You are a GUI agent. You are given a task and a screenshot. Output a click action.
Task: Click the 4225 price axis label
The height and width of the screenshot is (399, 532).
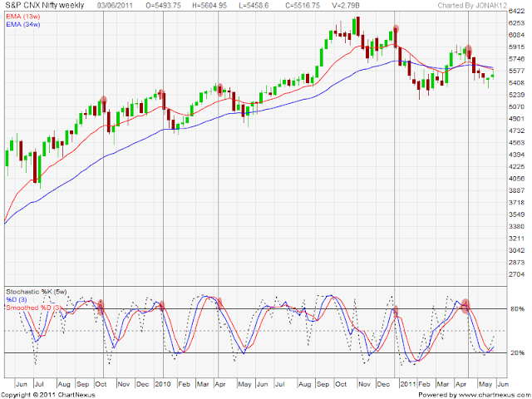[517, 166]
